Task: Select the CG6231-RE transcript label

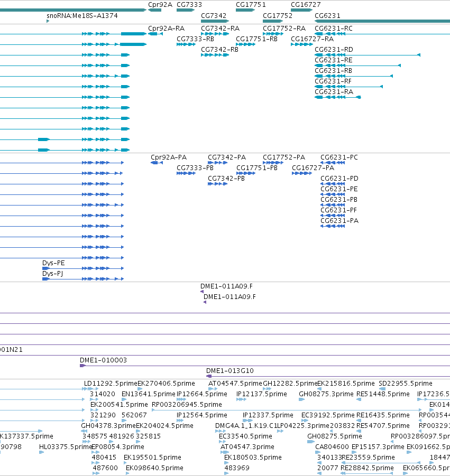Action: (333, 60)
